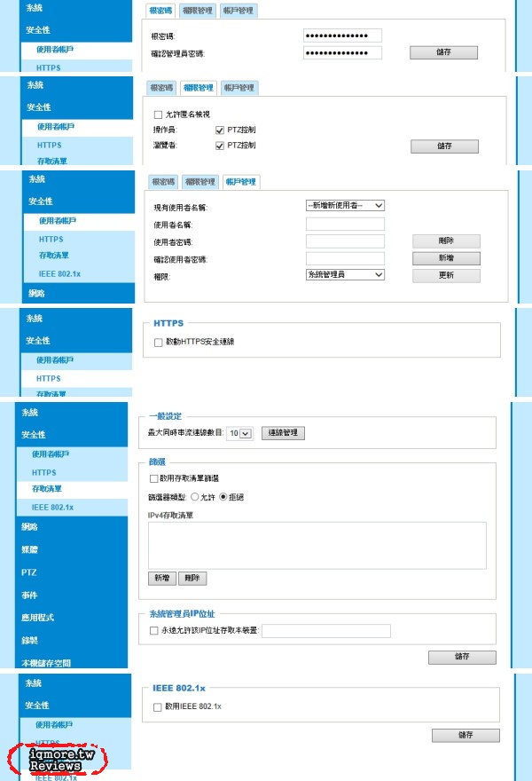Click inside the IPv4存取清單 list box
The image size is (532, 781).
(x=317, y=546)
